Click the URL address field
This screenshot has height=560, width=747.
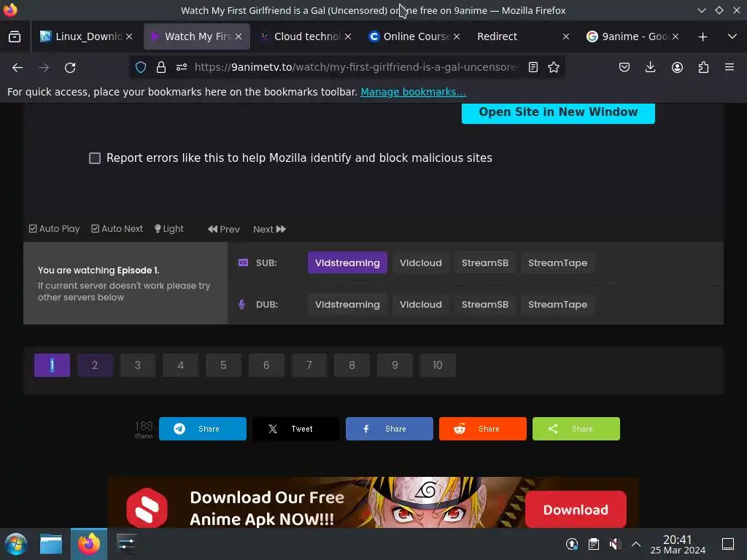click(x=356, y=68)
